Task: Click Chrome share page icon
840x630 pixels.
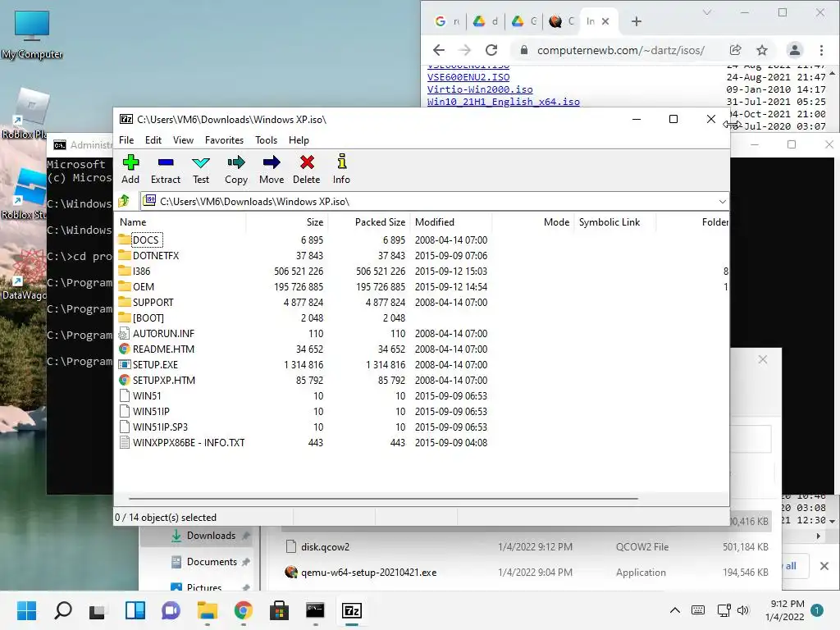Action: click(x=736, y=50)
